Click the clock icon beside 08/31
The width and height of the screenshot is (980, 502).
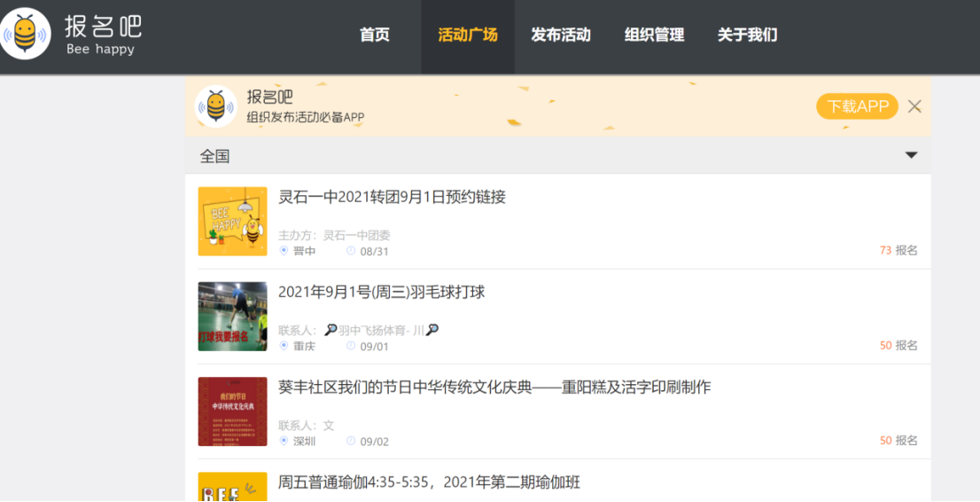click(351, 250)
